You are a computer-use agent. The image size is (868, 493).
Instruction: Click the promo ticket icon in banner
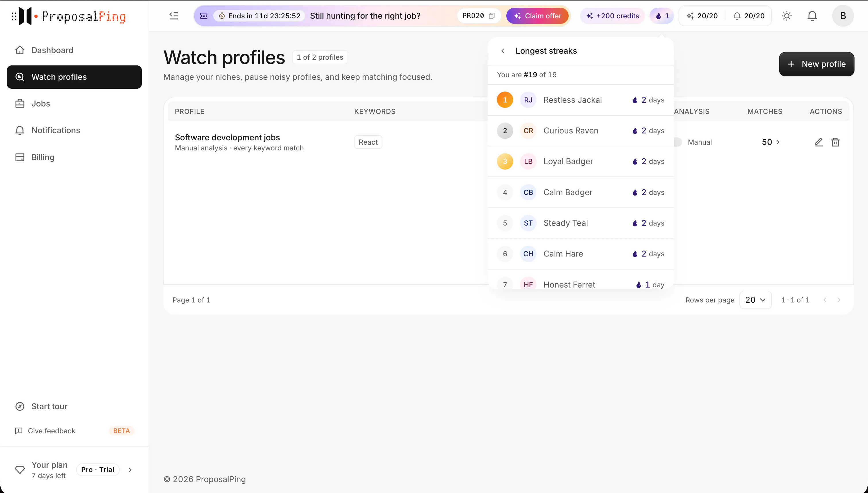click(x=204, y=16)
